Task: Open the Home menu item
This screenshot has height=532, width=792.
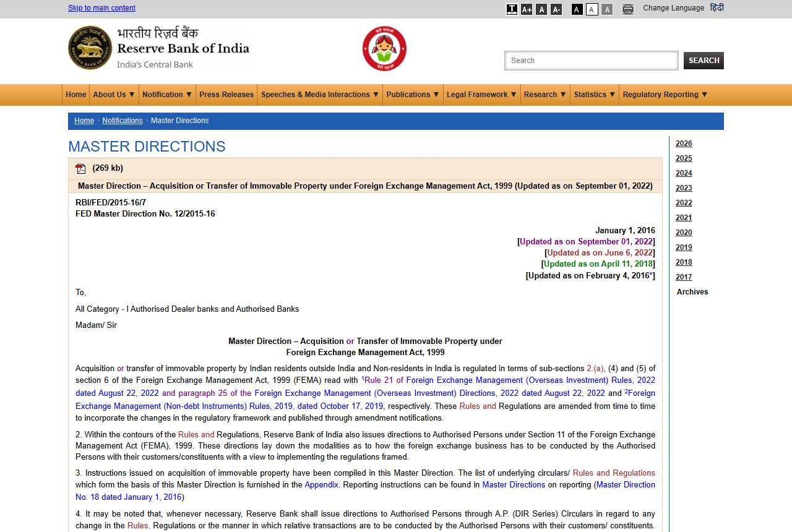Action: tap(76, 95)
